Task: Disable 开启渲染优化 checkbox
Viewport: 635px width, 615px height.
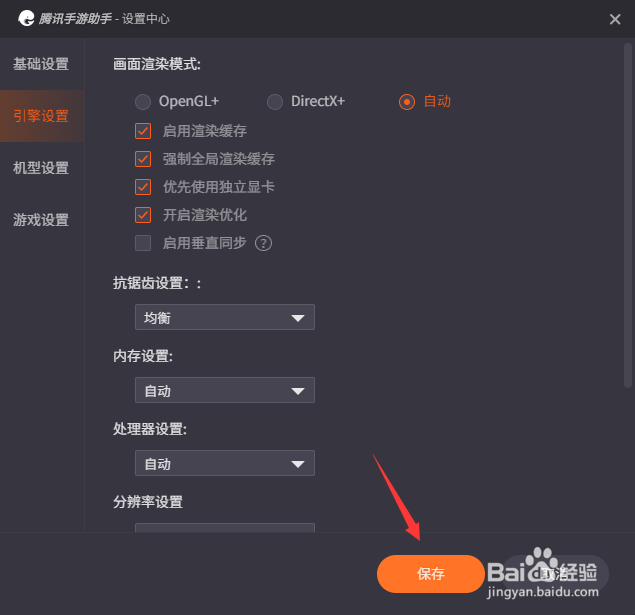Action: 143,215
